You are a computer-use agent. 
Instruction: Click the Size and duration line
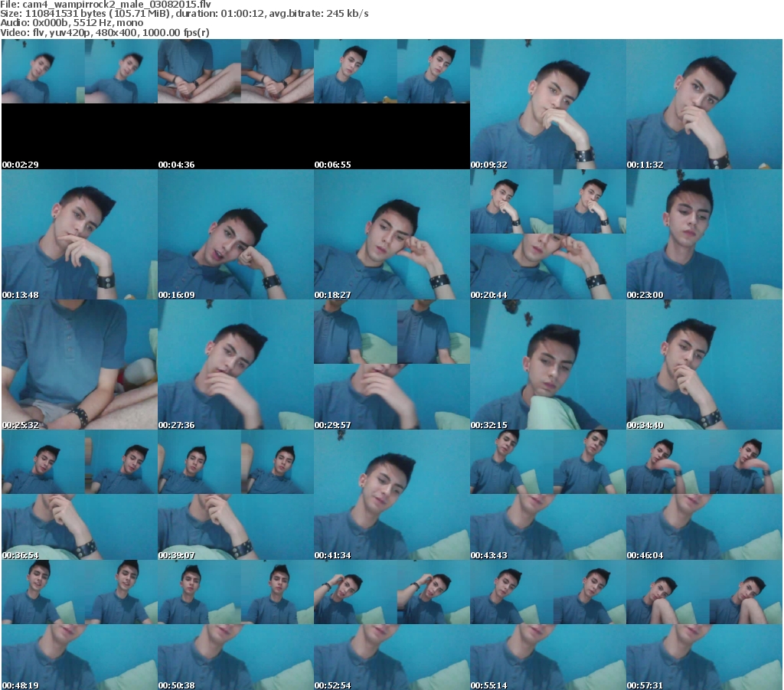[x=185, y=14]
